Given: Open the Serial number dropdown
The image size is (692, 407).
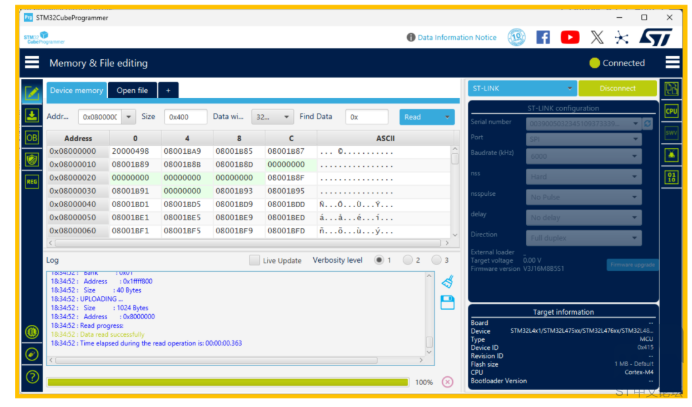Looking at the screenshot, I should 583,124.
